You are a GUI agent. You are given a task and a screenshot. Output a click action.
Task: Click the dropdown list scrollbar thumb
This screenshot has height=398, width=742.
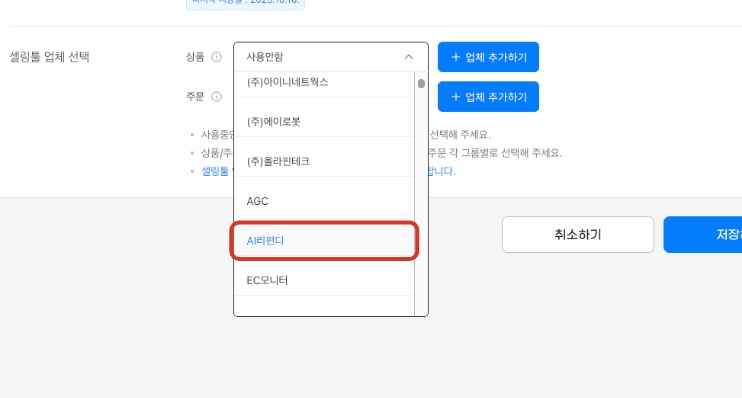tap(421, 83)
